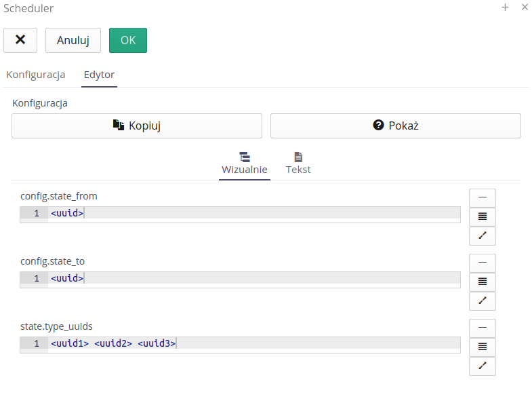Expand config.state_to editor with arrow icon
The width and height of the screenshot is (532, 401).
[483, 301]
